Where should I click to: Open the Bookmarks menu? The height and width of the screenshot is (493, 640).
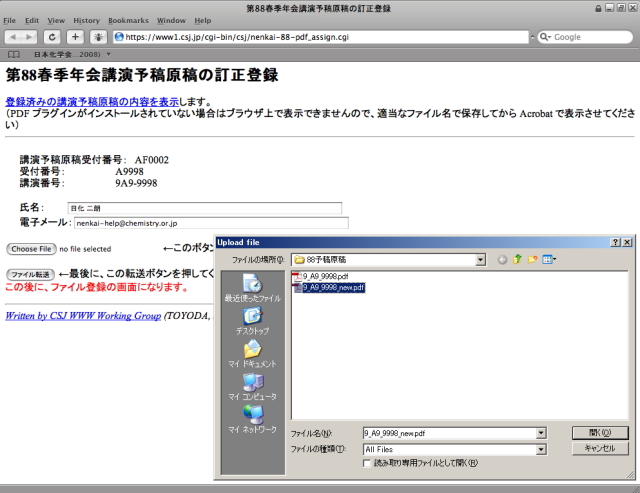(128, 20)
